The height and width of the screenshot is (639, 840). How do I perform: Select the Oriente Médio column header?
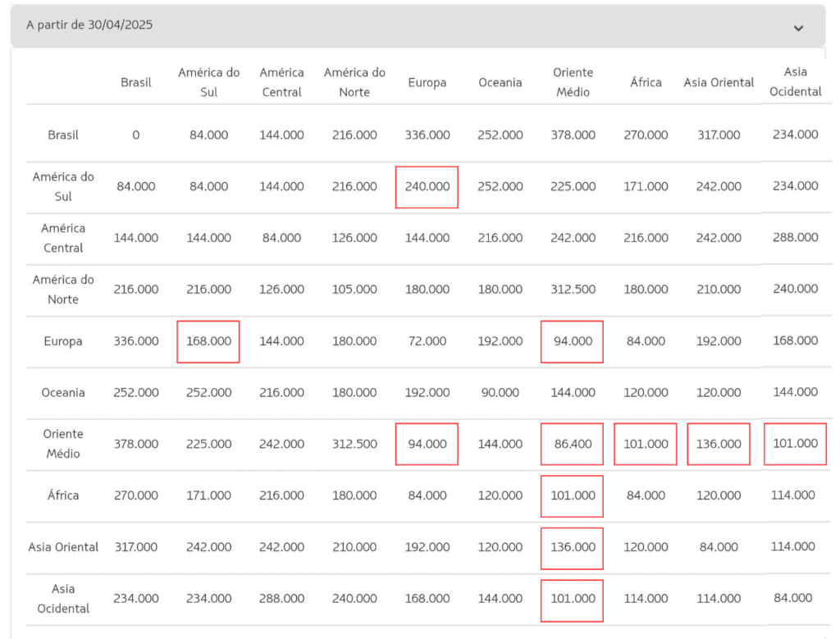[x=573, y=82]
